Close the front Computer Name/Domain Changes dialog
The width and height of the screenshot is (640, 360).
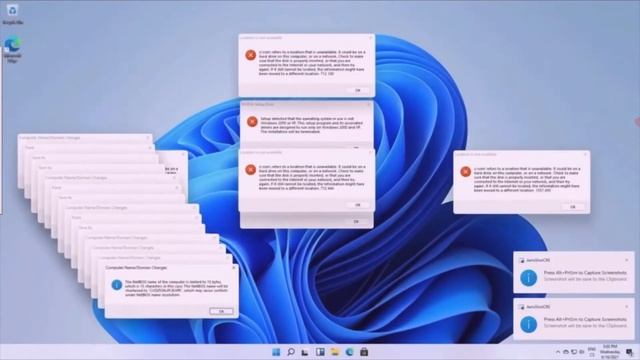[x=233, y=268]
